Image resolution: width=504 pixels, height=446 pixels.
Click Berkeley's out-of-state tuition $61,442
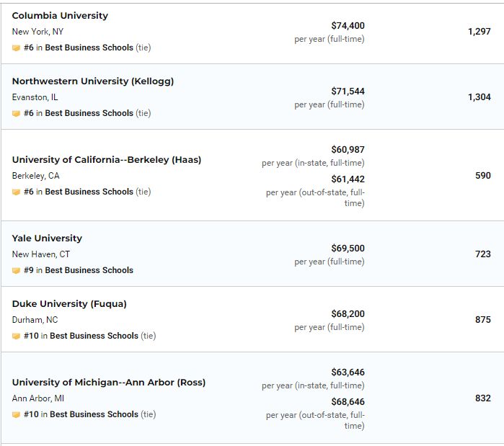tap(348, 179)
